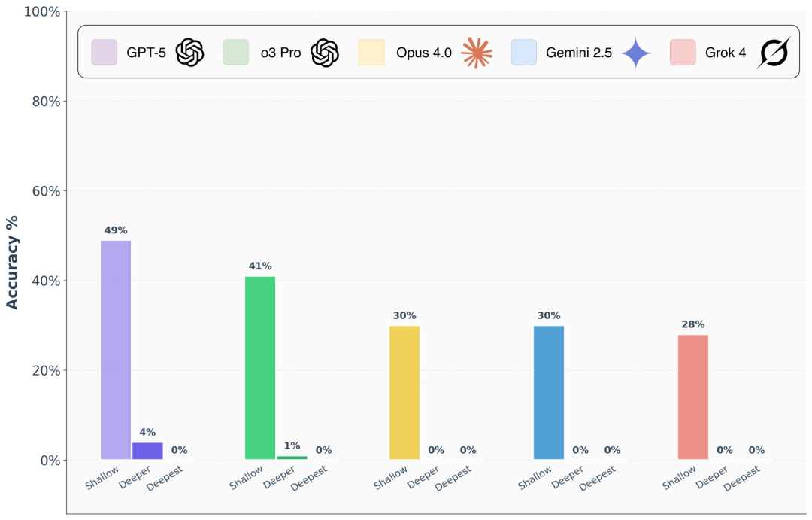Click the blue Gemini 2.5 Shallow bar

549,393
